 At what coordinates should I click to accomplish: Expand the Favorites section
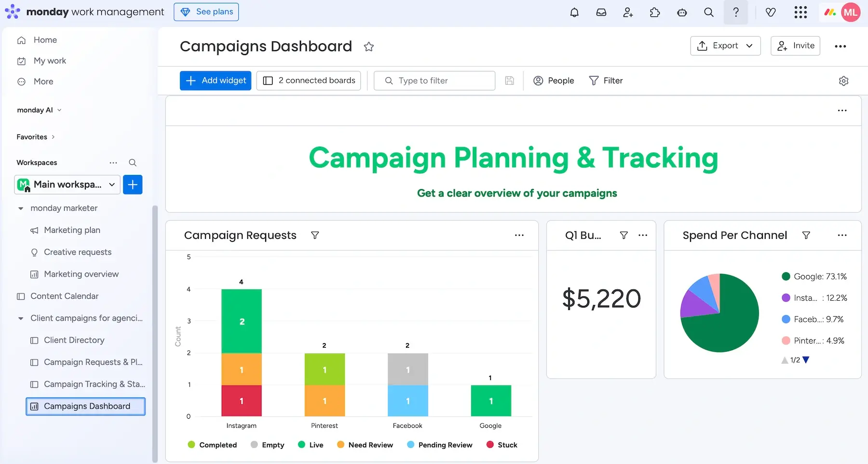36,137
